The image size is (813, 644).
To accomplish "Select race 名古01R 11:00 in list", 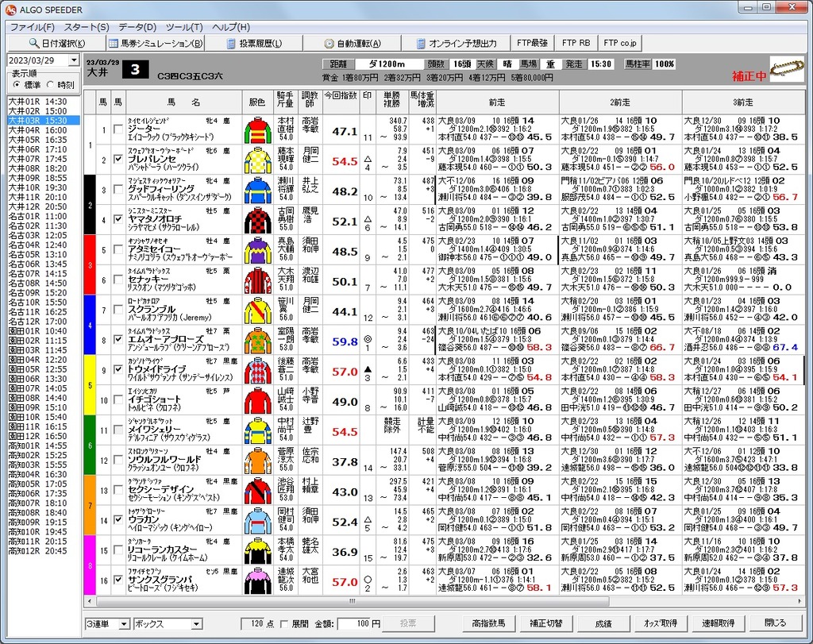I will click(44, 216).
